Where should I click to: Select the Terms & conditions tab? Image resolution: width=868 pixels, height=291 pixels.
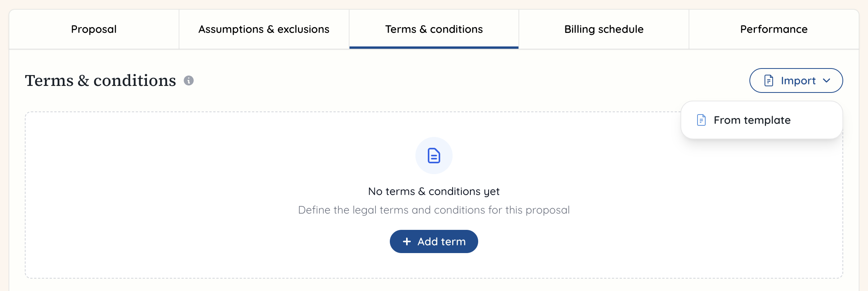click(x=434, y=29)
